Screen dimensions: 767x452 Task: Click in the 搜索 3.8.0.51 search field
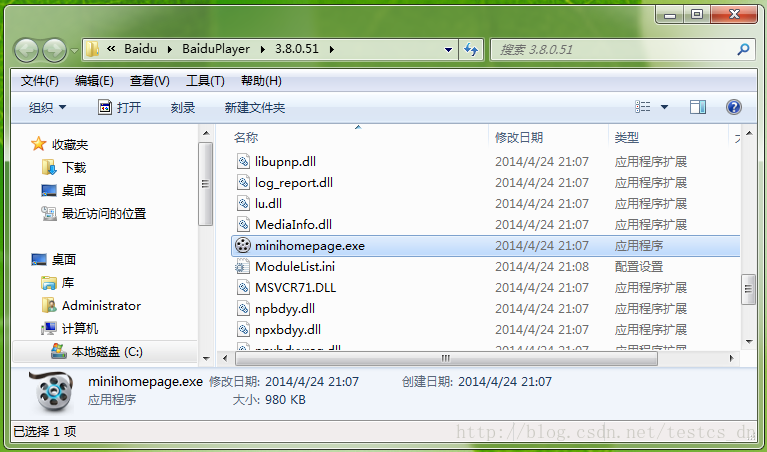coord(614,49)
